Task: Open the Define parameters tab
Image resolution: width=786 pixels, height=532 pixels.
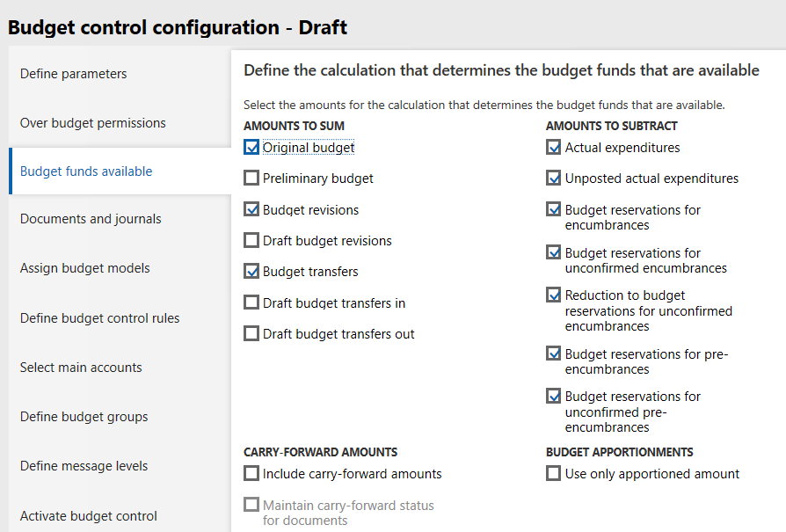Action: pos(74,74)
